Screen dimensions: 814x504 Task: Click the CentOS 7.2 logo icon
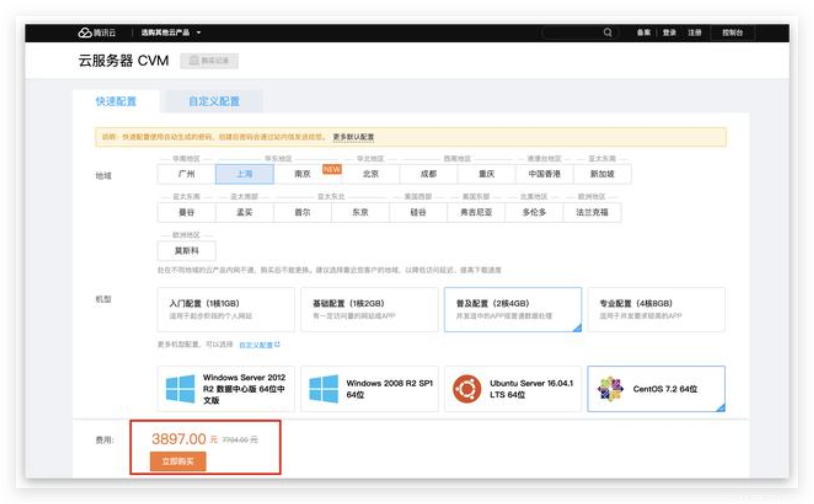610,388
